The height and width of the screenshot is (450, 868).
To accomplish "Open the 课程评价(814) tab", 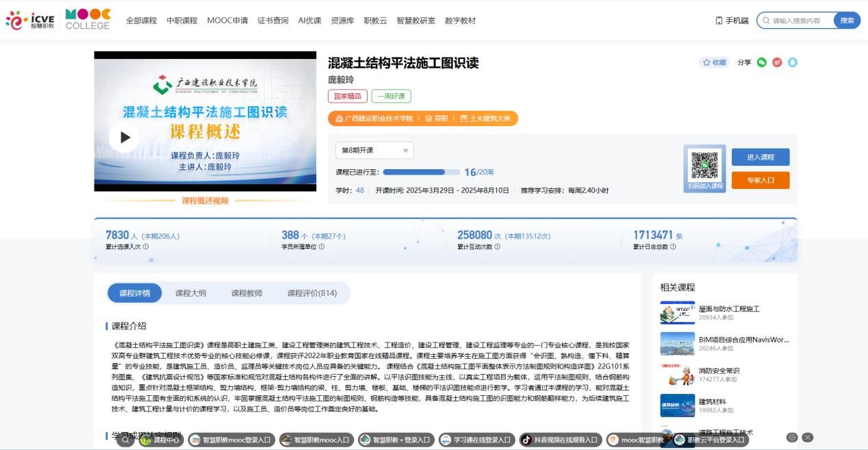I will (x=311, y=293).
